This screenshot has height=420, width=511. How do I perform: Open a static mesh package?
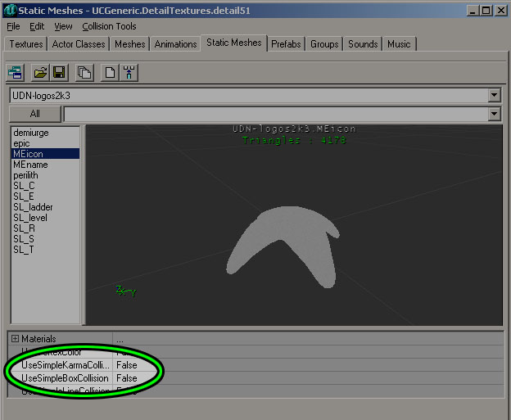coord(40,72)
